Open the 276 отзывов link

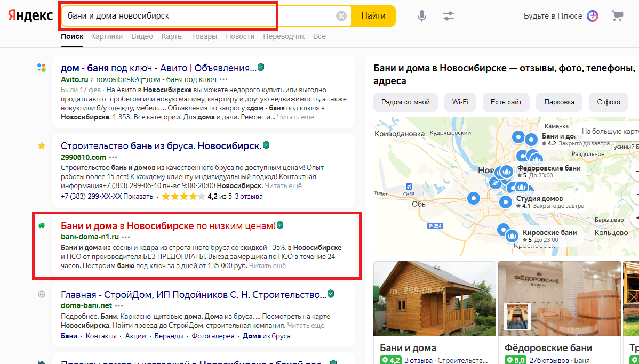(549, 360)
